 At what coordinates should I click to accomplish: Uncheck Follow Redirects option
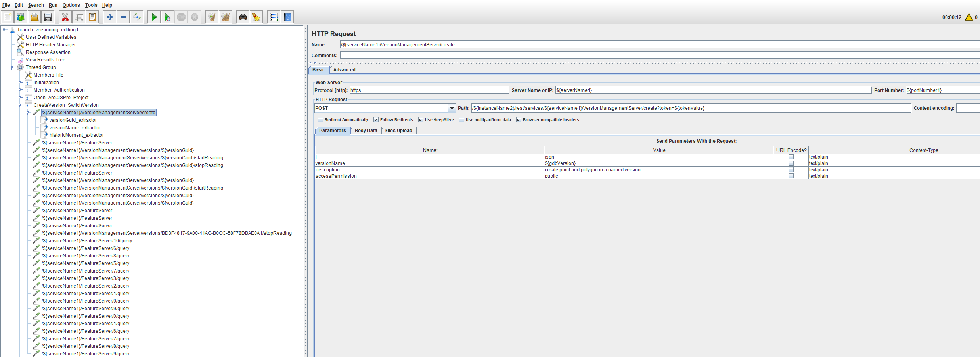pos(376,120)
